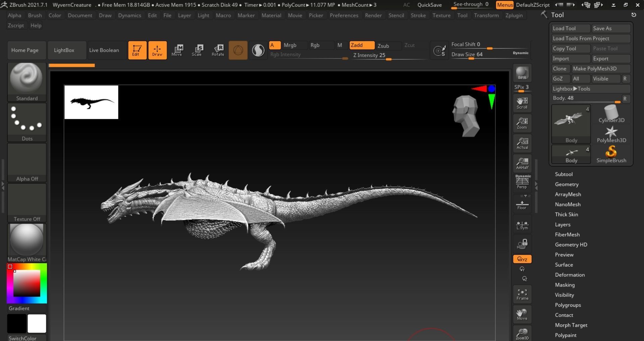This screenshot has height=341, width=644.
Task: Open the Dots stroke picker
Action: [27, 122]
